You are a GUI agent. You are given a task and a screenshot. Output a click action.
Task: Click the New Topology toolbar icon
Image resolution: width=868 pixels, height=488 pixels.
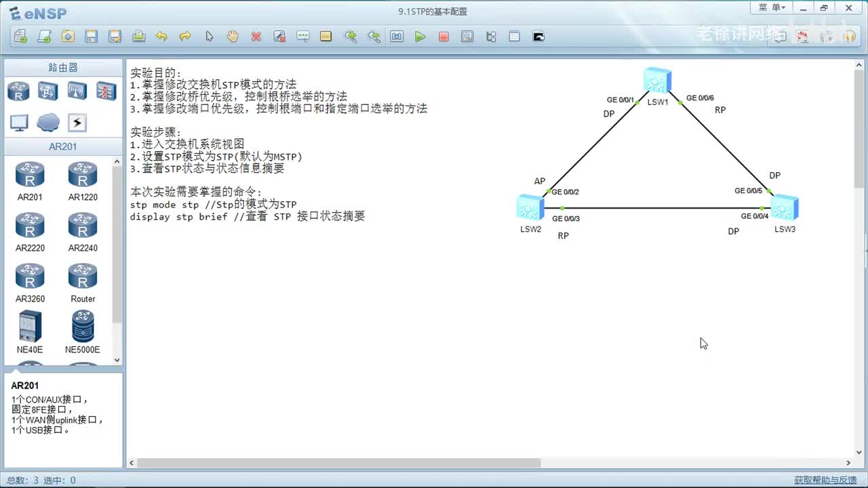coord(20,37)
